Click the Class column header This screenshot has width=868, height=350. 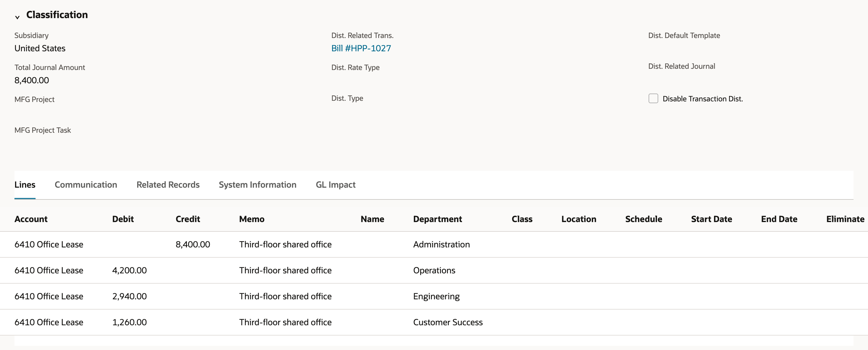[522, 219]
